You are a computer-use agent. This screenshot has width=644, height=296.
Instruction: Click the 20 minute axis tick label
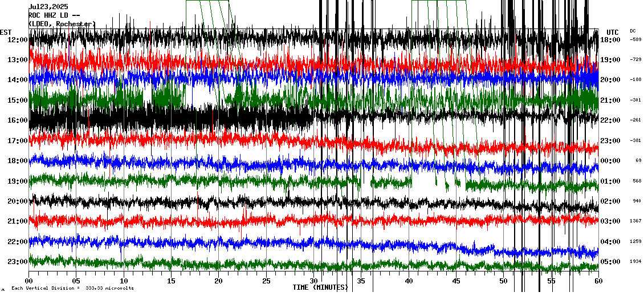pos(218,281)
